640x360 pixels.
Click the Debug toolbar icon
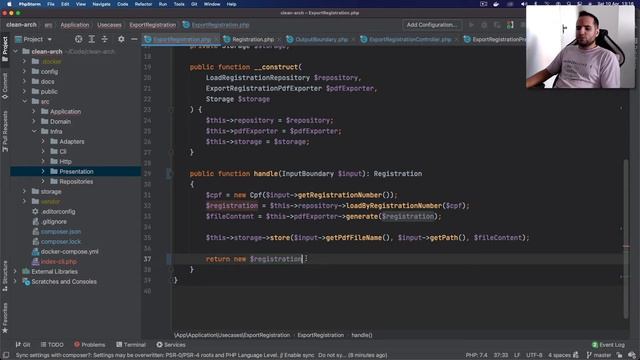(x=484, y=25)
